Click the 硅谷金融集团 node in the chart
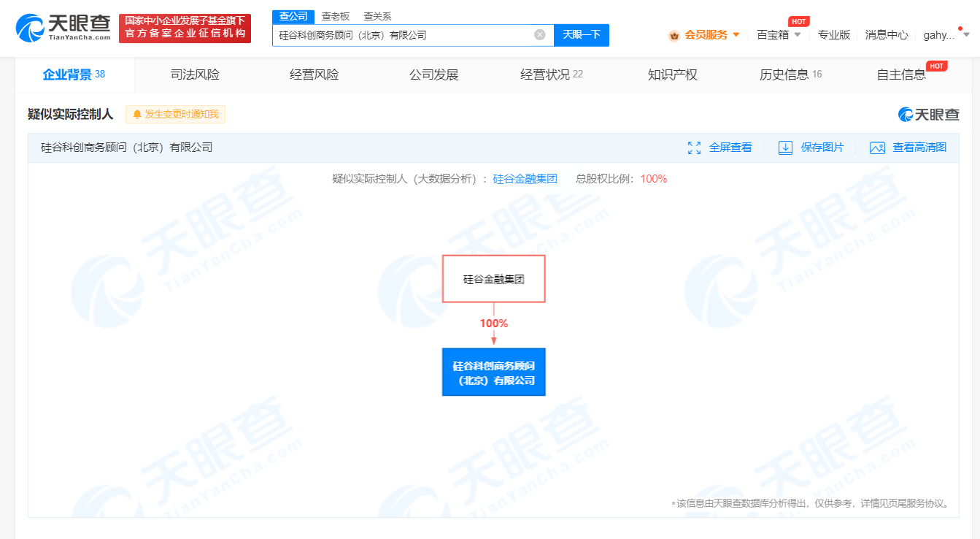Image resolution: width=980 pixels, height=539 pixels. tap(494, 279)
